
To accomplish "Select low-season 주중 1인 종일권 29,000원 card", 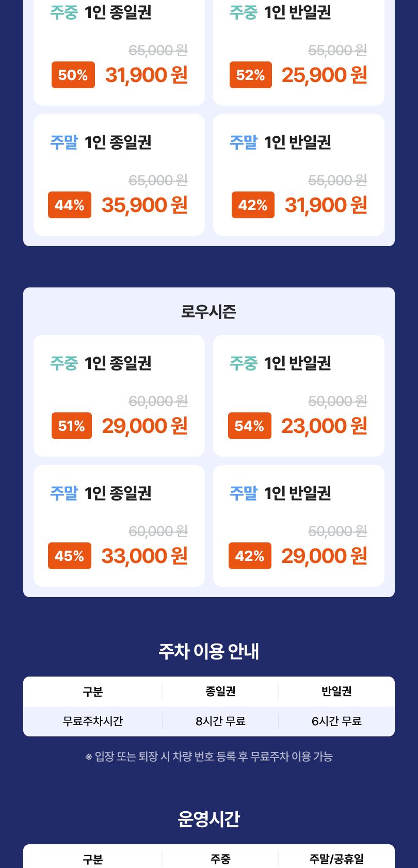I will click(119, 396).
